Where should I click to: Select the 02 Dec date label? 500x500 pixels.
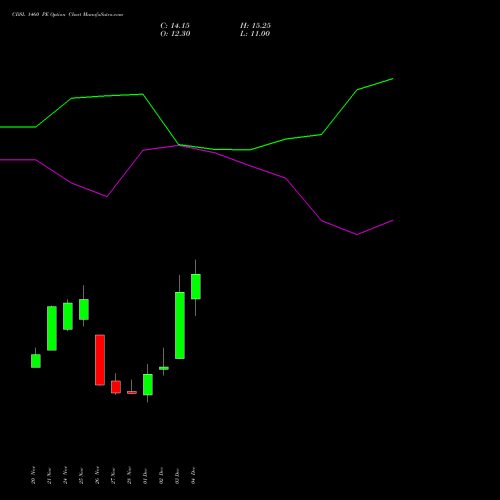(x=161, y=475)
